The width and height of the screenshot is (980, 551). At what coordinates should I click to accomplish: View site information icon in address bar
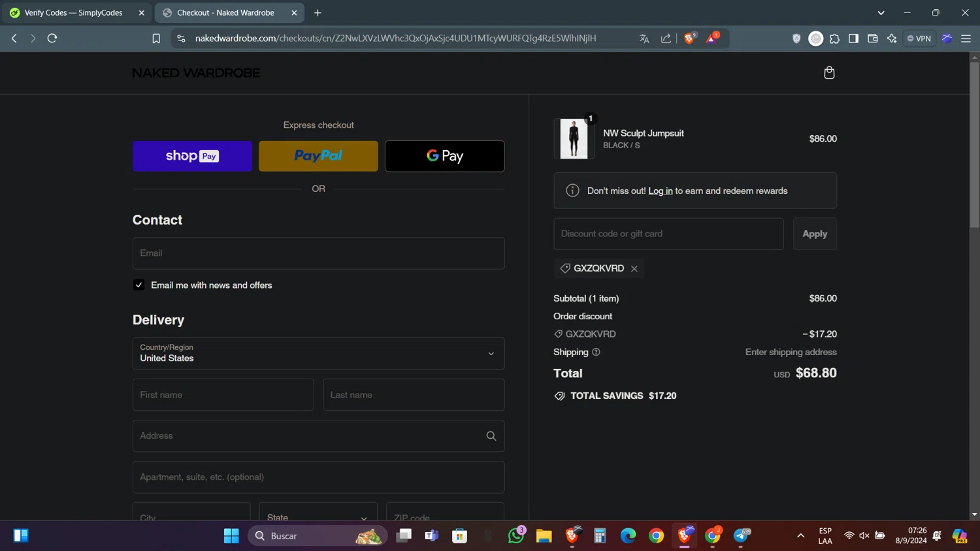click(182, 39)
